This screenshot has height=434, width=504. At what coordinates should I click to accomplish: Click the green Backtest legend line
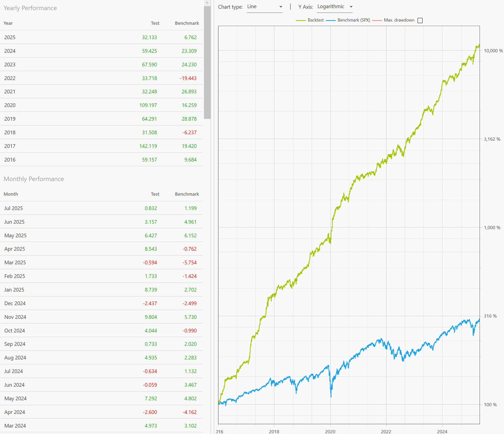tap(301, 20)
